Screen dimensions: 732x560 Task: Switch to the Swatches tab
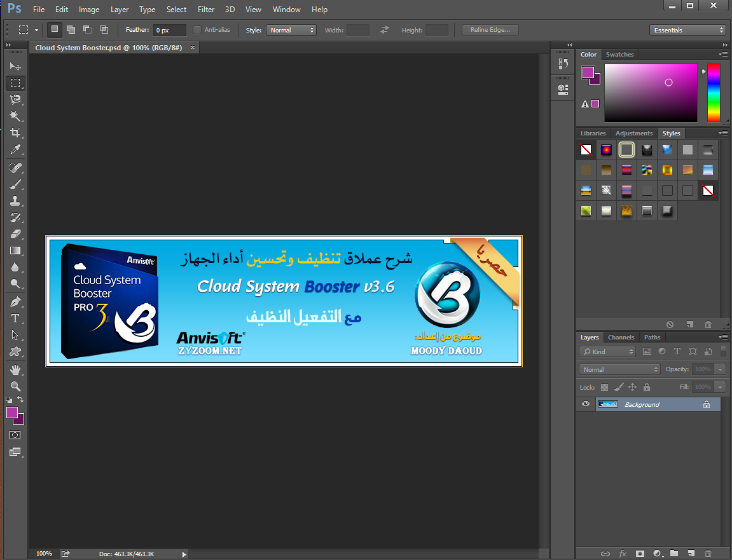pos(619,55)
